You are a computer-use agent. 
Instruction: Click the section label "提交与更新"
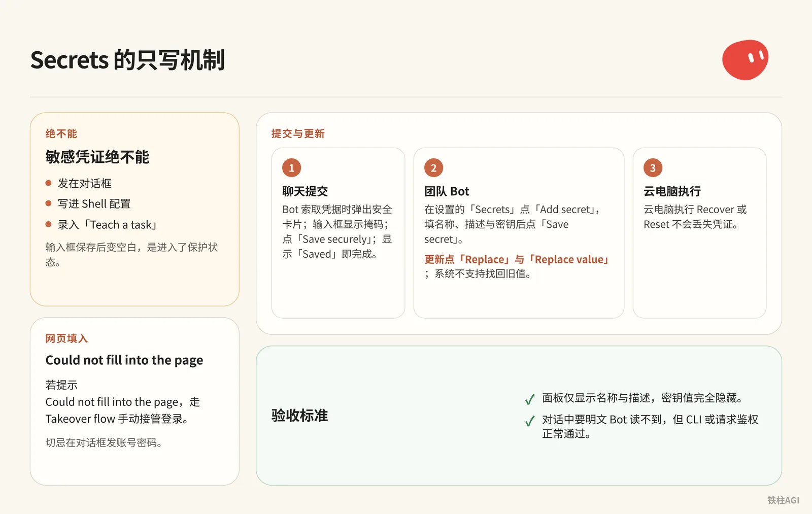(x=298, y=133)
